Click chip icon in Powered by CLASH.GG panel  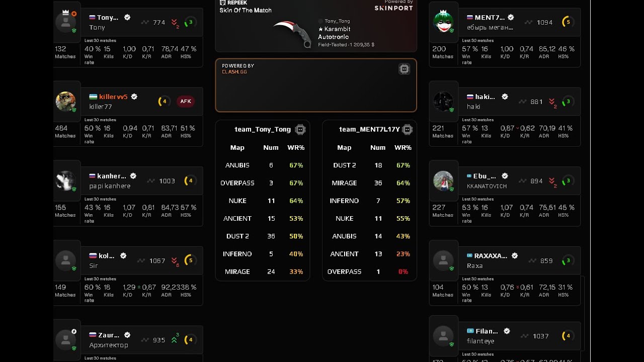(404, 69)
